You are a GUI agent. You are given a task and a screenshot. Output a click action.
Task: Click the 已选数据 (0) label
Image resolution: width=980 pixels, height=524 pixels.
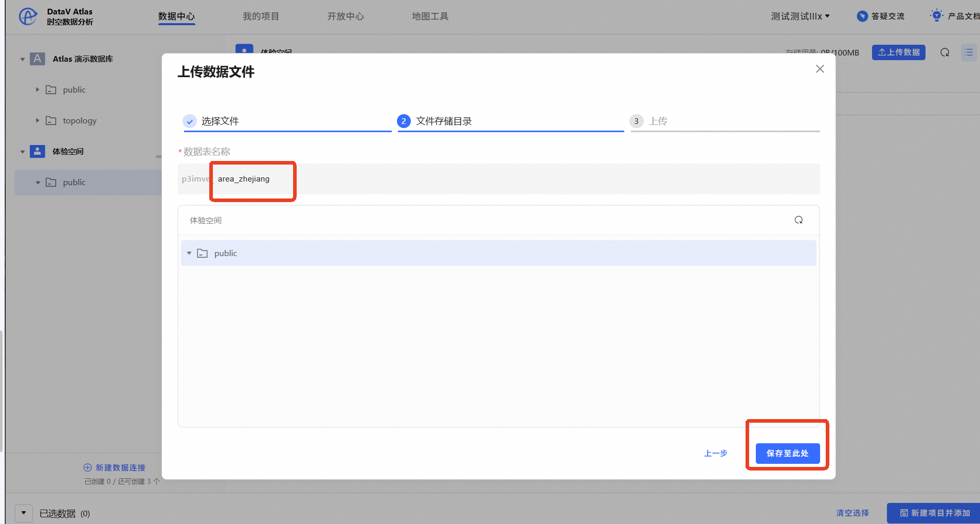(x=65, y=513)
